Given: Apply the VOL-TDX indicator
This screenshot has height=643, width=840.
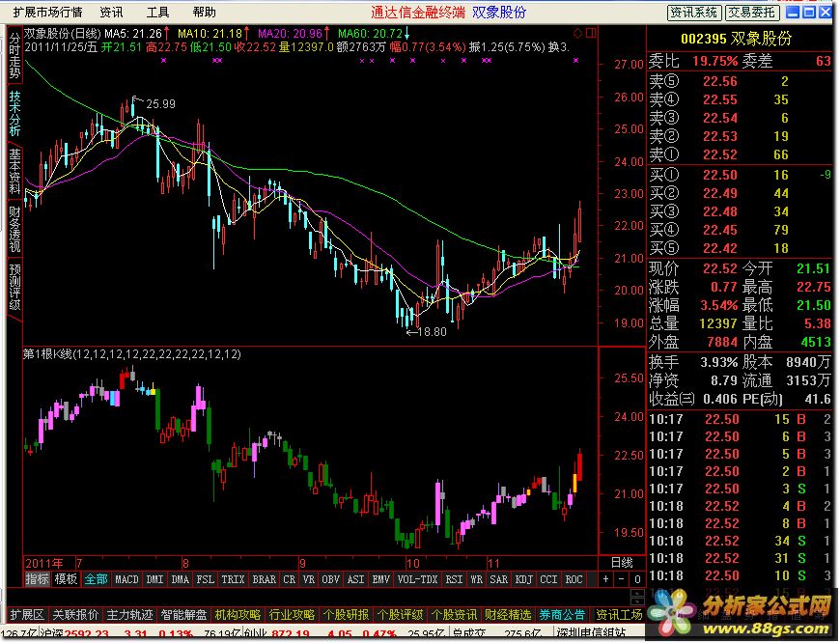Looking at the screenshot, I should [x=417, y=579].
